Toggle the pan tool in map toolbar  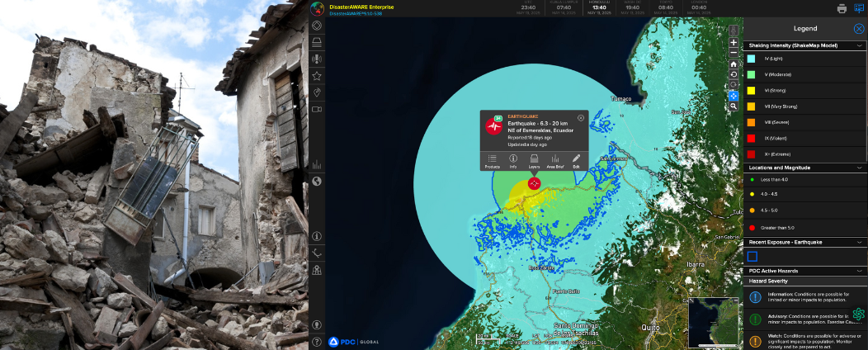point(734,95)
